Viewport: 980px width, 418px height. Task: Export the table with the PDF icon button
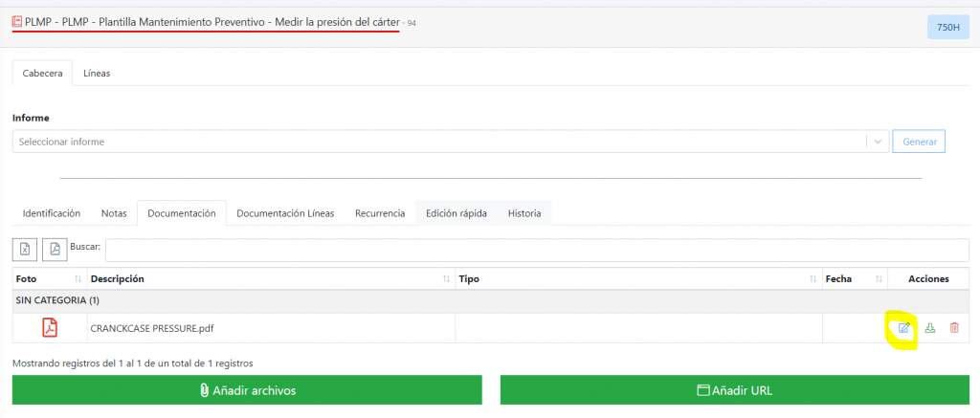(x=55, y=250)
